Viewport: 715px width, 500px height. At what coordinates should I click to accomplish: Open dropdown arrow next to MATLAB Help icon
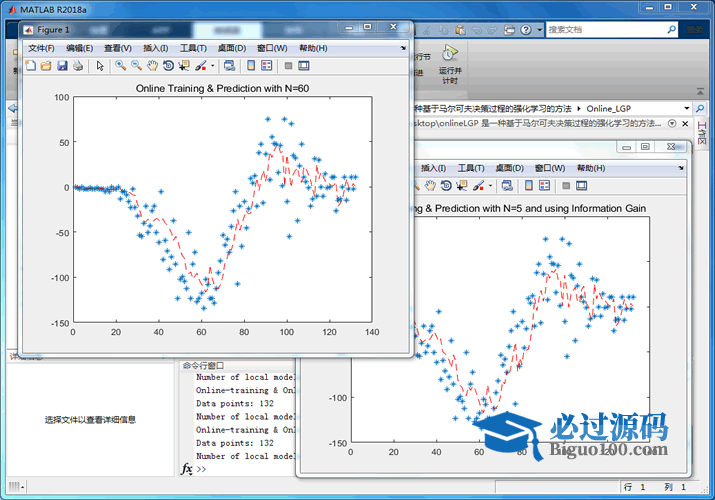(539, 30)
